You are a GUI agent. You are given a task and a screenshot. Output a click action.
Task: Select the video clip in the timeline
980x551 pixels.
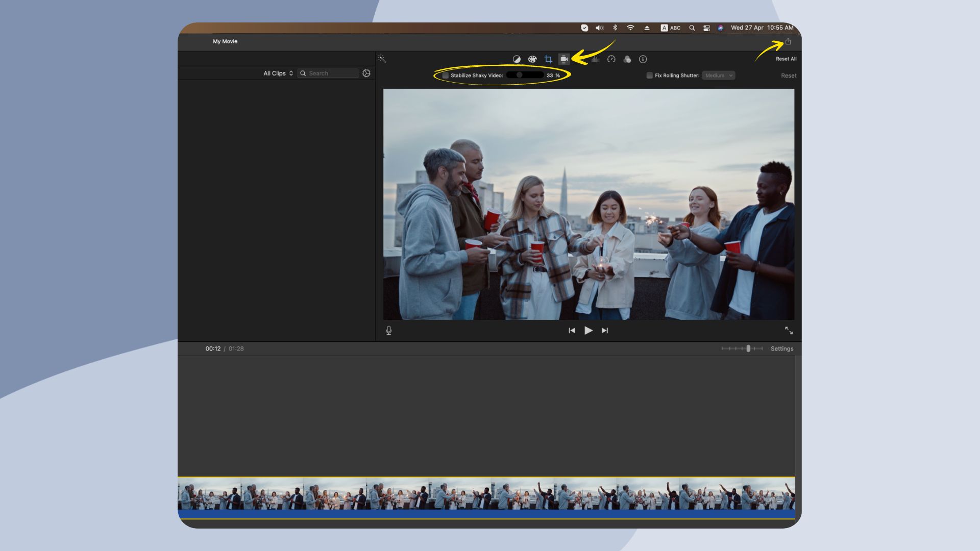(x=486, y=498)
